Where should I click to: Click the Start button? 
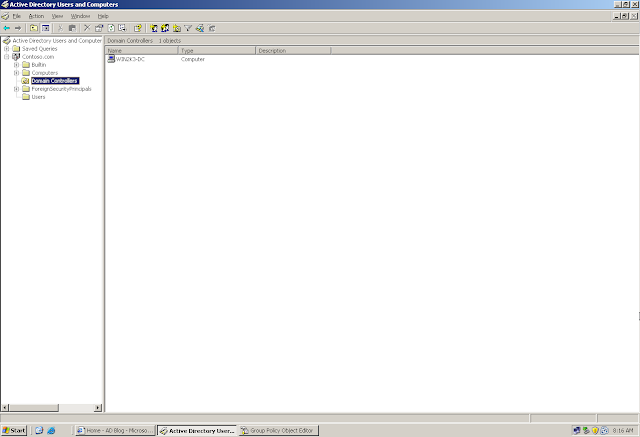(x=14, y=430)
